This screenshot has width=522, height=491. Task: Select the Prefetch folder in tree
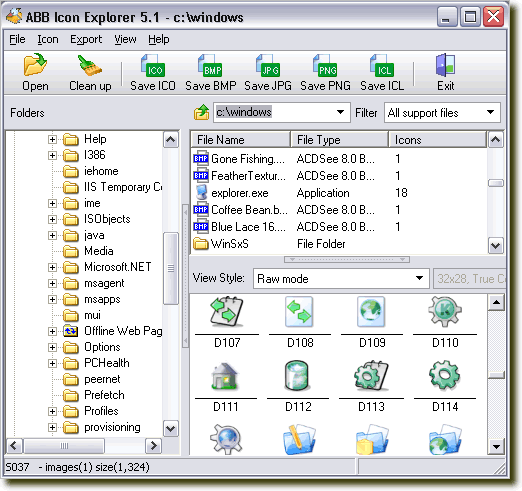point(104,395)
